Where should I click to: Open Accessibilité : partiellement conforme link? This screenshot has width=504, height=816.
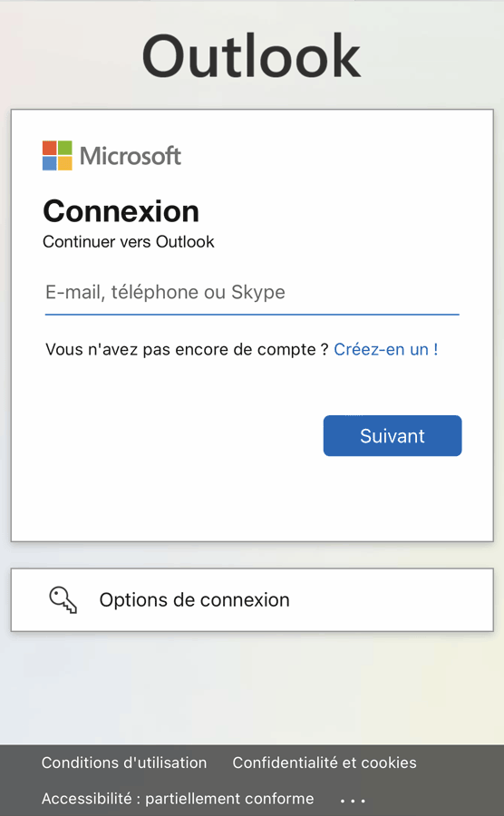coord(178,798)
